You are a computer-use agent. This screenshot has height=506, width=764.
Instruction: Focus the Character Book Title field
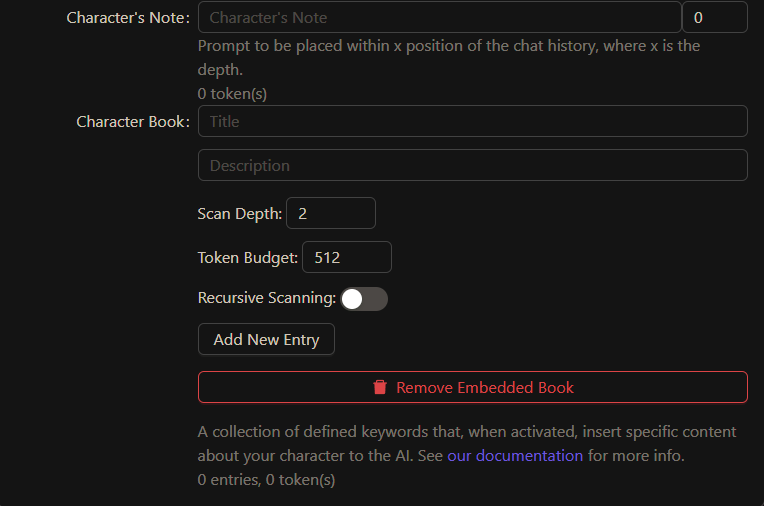pyautogui.click(x=473, y=121)
